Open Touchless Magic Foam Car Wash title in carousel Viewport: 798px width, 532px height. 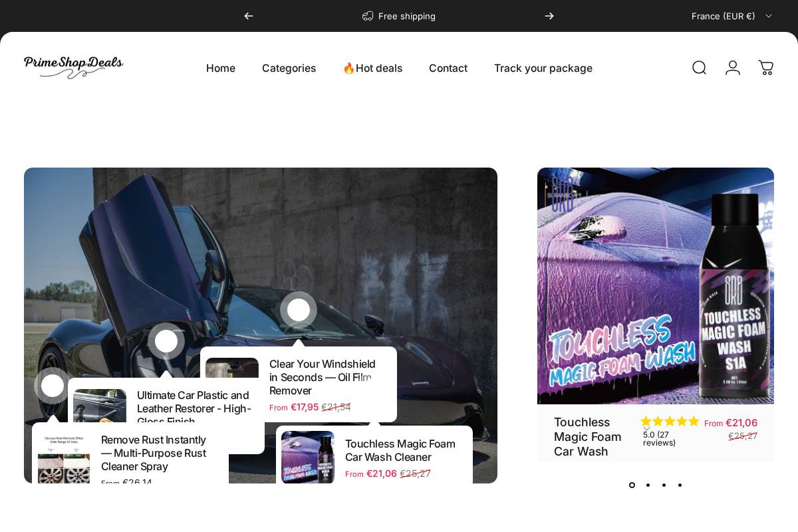click(x=588, y=437)
